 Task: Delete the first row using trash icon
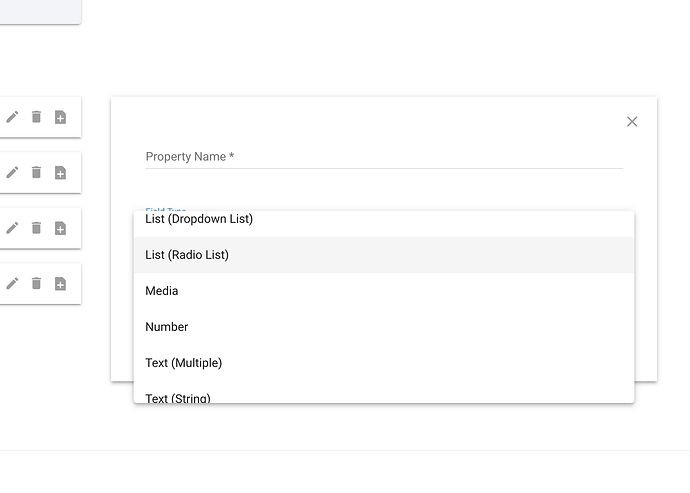pyautogui.click(x=37, y=117)
